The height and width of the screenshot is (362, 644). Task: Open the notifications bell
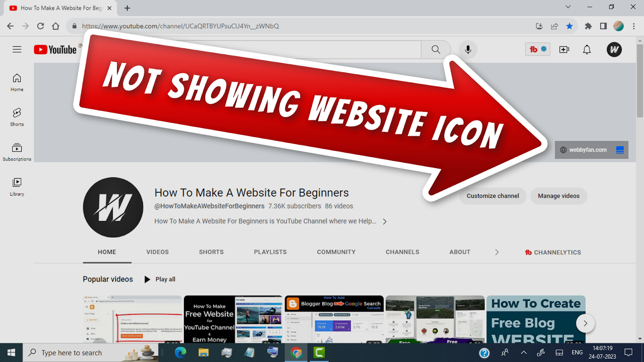[587, 49]
